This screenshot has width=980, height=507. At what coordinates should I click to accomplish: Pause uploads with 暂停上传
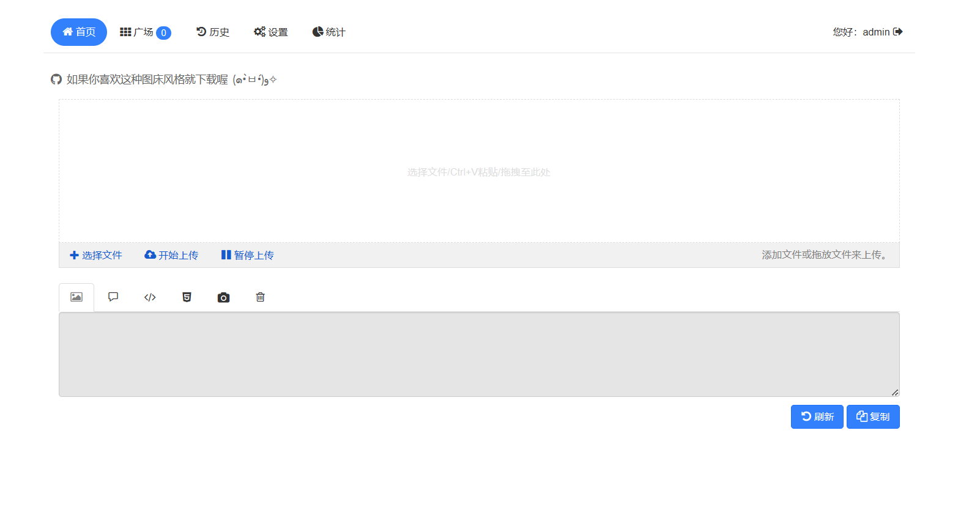(247, 255)
